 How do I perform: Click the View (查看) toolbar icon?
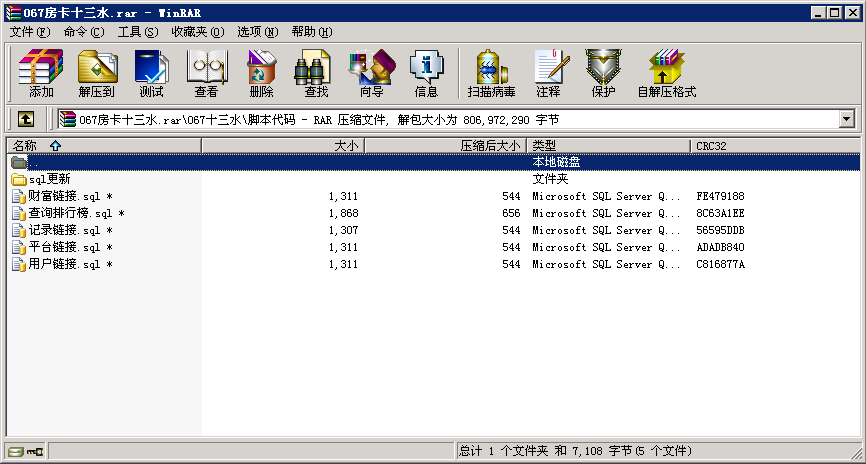coord(207,73)
